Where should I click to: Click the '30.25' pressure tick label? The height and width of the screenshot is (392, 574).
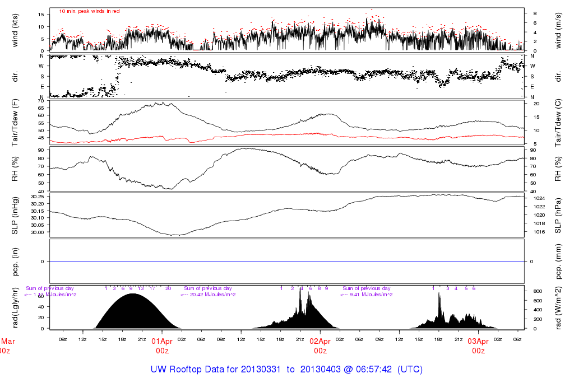[38, 197]
